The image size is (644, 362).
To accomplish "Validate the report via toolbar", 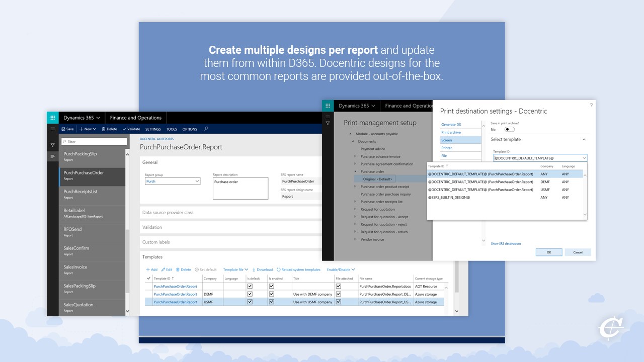I will click(x=131, y=129).
